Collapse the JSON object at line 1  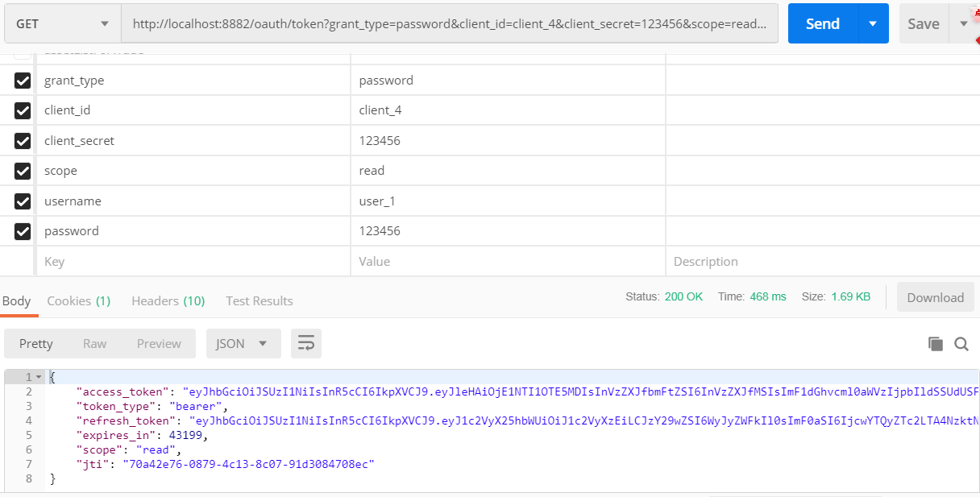[x=40, y=377]
